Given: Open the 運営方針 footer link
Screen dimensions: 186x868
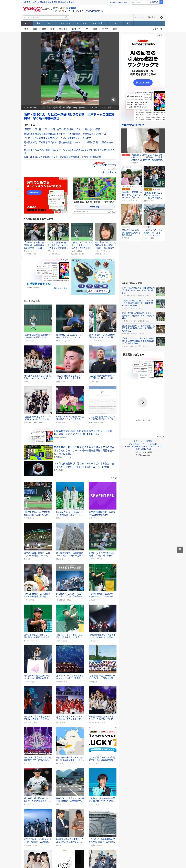Looking at the screenshot, I should point(153,444).
